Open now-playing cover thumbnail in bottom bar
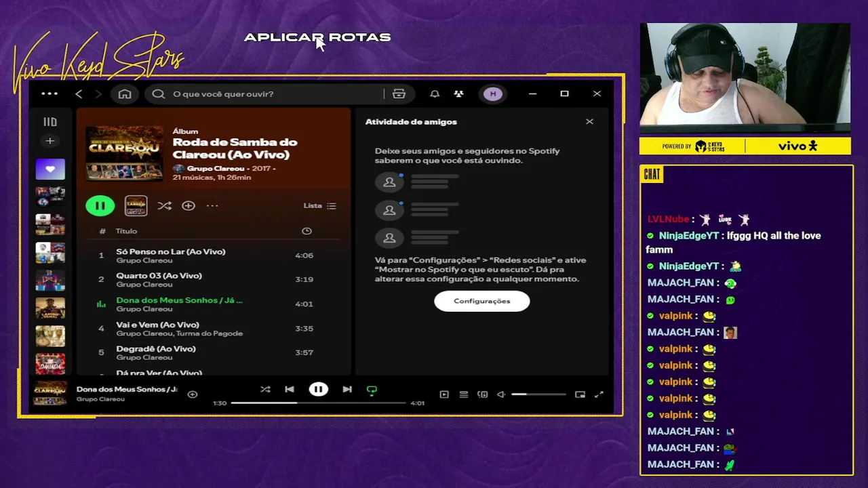 coord(51,394)
